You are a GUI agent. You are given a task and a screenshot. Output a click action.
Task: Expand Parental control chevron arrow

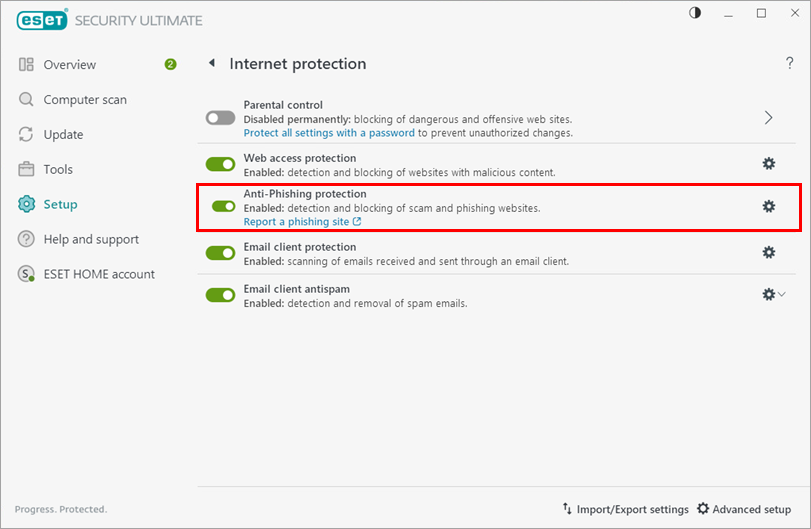point(768,118)
